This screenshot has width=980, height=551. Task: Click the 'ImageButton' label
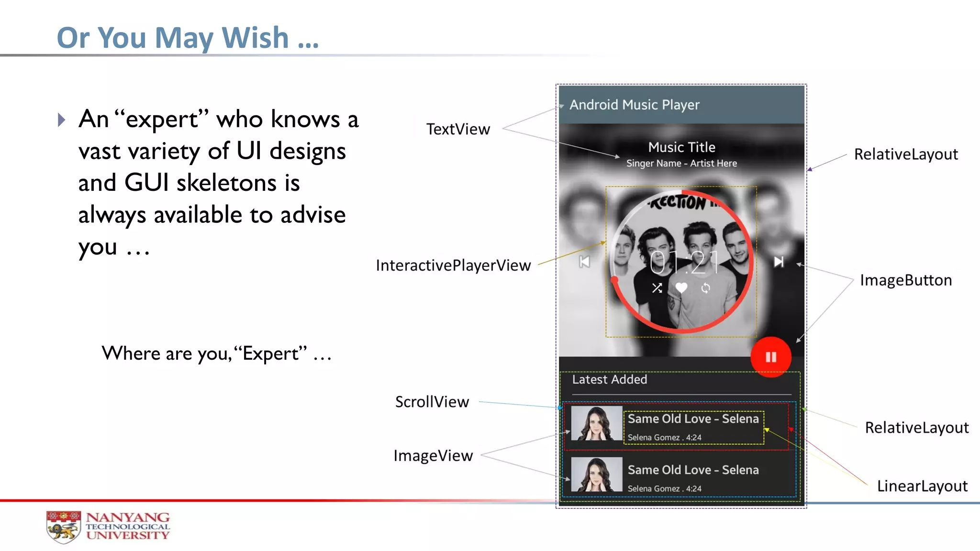[906, 280]
